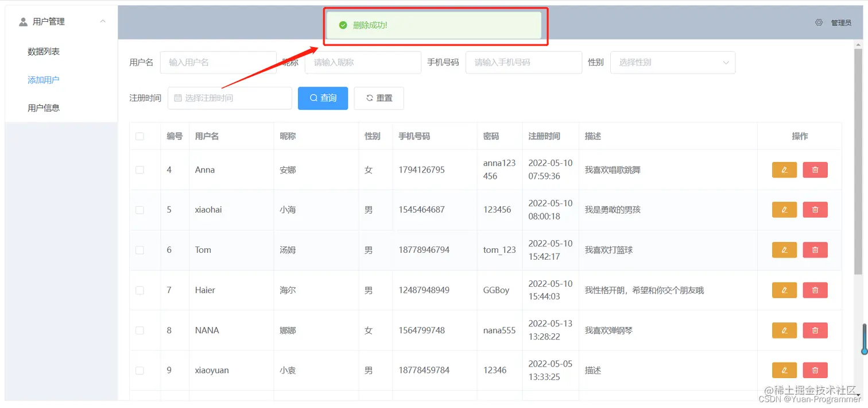Open the 数据列表 menu item

(x=44, y=52)
